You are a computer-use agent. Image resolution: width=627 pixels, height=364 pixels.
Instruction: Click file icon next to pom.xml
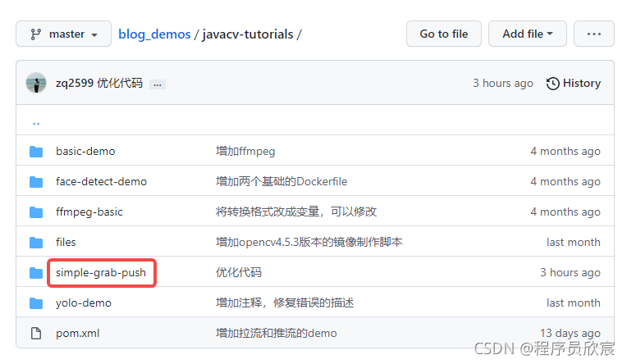pyautogui.click(x=36, y=333)
